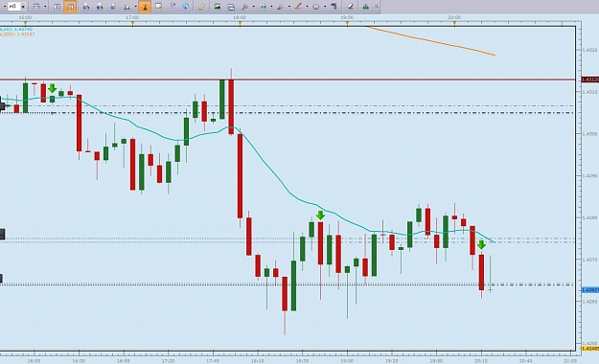This screenshot has width=599, height=364.
Task: Select the grey pen drawing tool before the red line
Action: [281, 7]
